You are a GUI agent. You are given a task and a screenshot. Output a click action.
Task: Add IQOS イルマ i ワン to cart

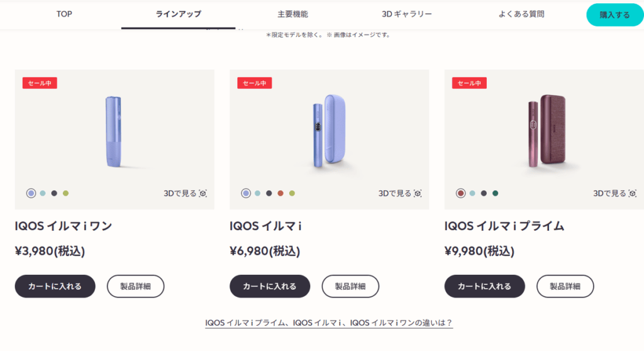[x=55, y=286]
